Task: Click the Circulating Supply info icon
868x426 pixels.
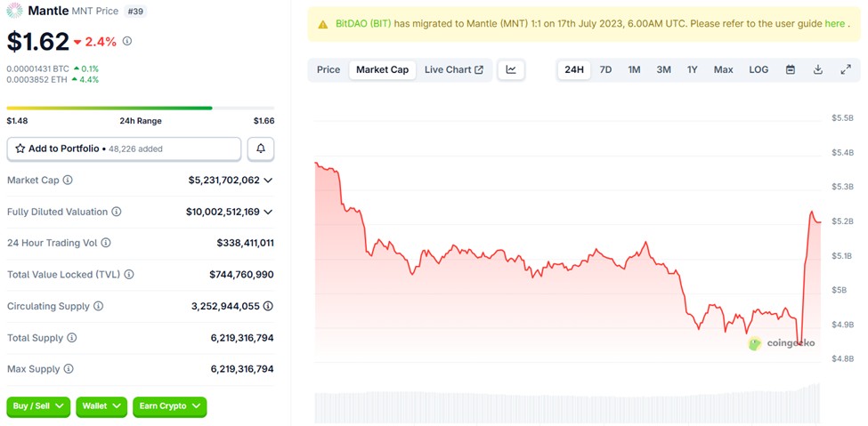Action: (98, 306)
